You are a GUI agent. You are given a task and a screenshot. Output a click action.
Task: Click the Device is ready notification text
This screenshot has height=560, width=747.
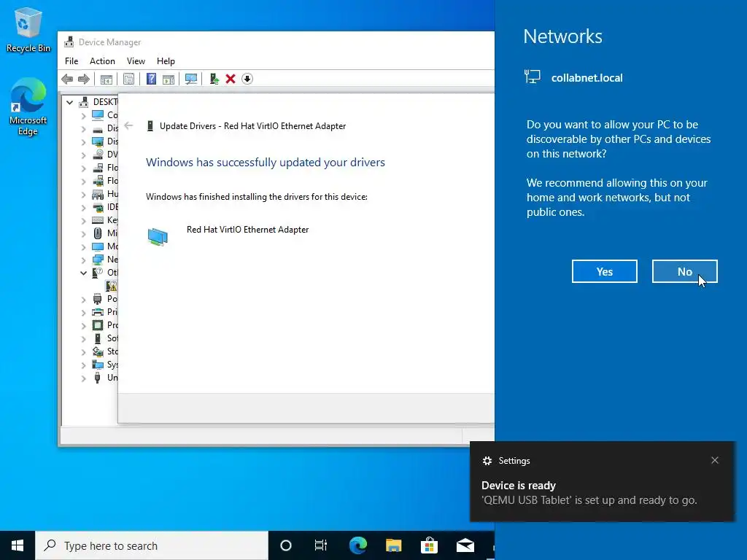click(519, 485)
